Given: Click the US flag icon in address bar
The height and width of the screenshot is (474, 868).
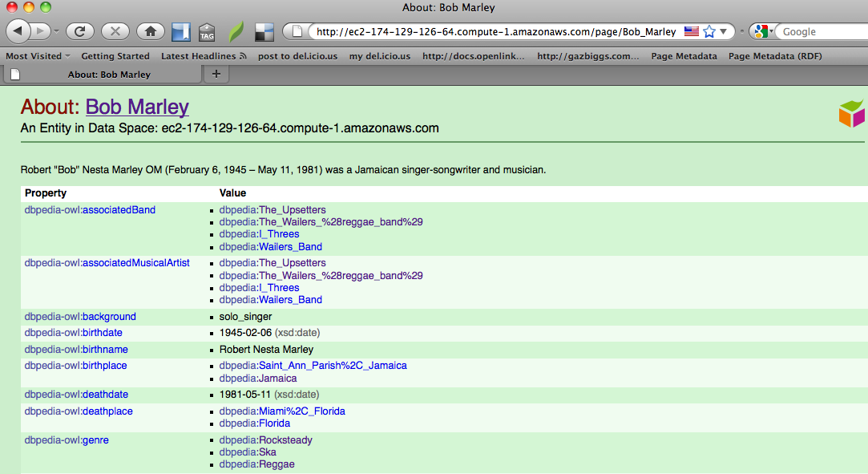Looking at the screenshot, I should tap(692, 32).
